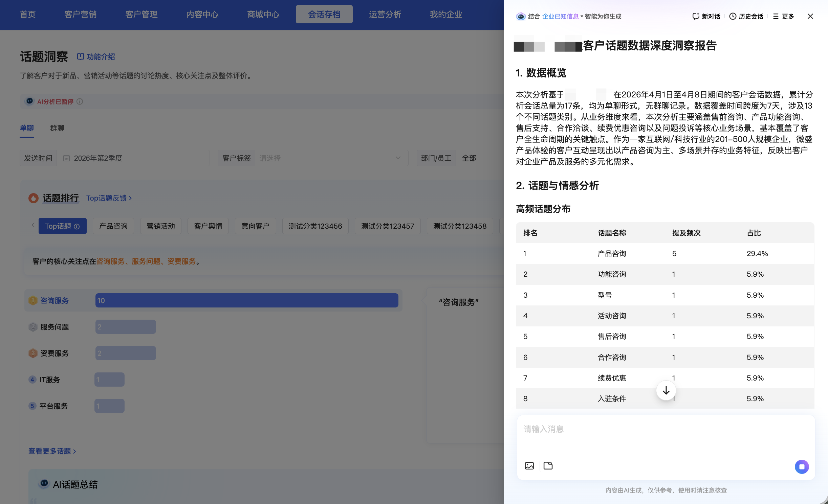Switch to the 群聊 tab
Image resolution: width=828 pixels, height=504 pixels.
[x=57, y=128]
